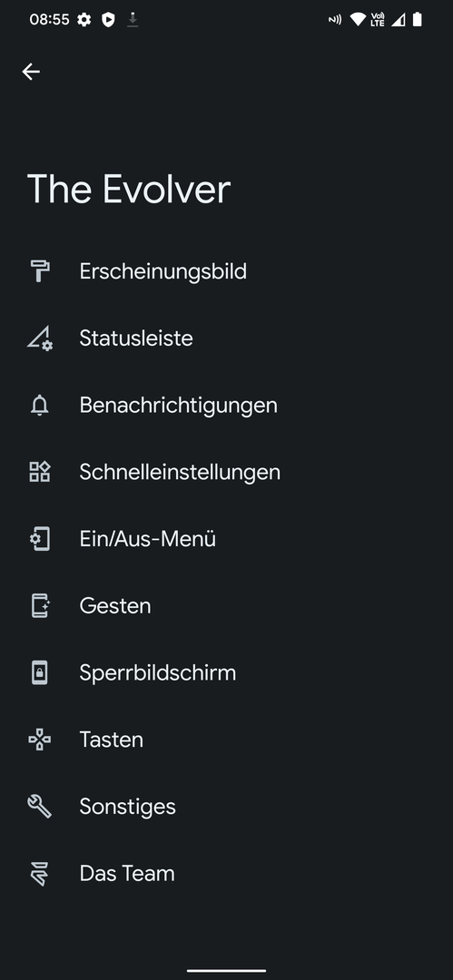Image resolution: width=453 pixels, height=980 pixels.
Task: Tap the tiles icon for Schnelleinstellungen
Action: (x=39, y=472)
